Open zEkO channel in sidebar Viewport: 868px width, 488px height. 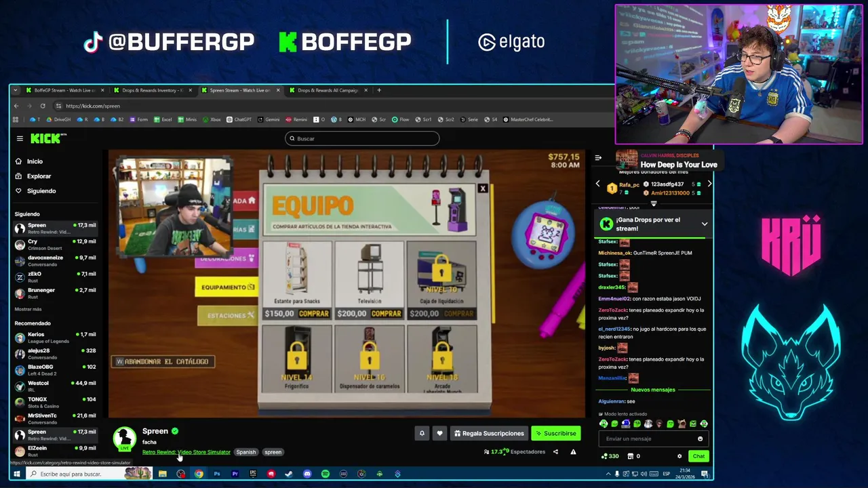(x=56, y=277)
